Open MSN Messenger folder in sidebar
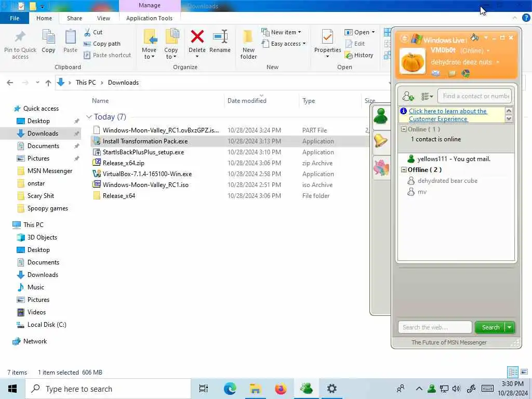Image resolution: width=532 pixels, height=399 pixels. (x=49, y=171)
